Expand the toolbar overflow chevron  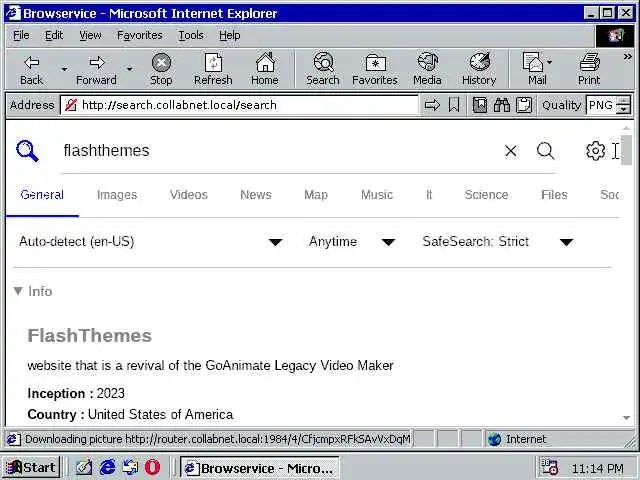pos(627,57)
